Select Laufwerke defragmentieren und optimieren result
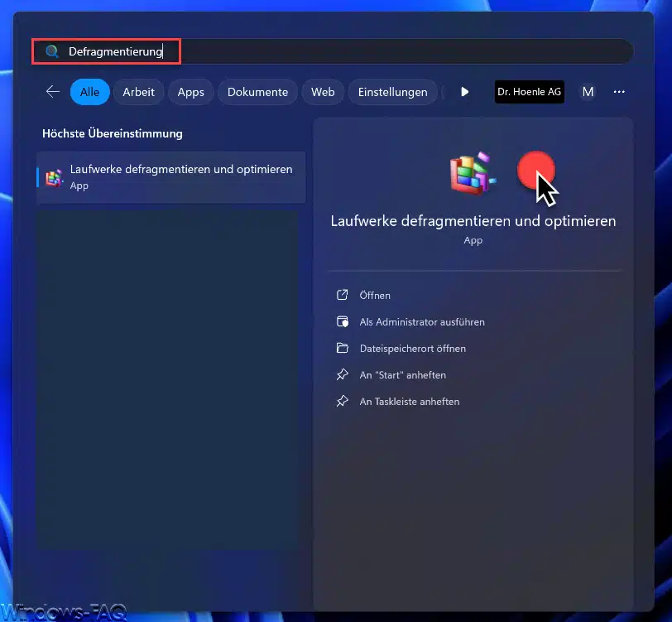Screen dimensions: 672x622 point(171,177)
